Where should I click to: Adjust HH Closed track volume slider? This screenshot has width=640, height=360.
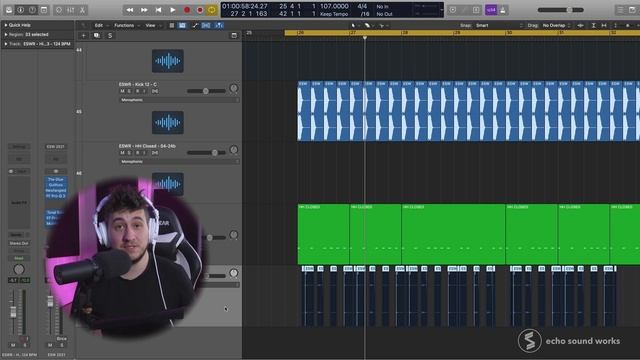pos(207,153)
